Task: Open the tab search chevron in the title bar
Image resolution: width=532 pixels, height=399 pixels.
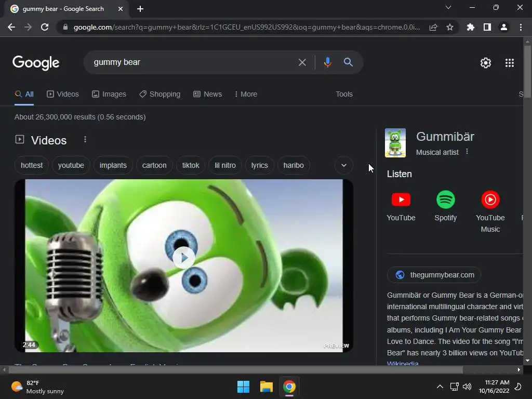Action: 448,7
